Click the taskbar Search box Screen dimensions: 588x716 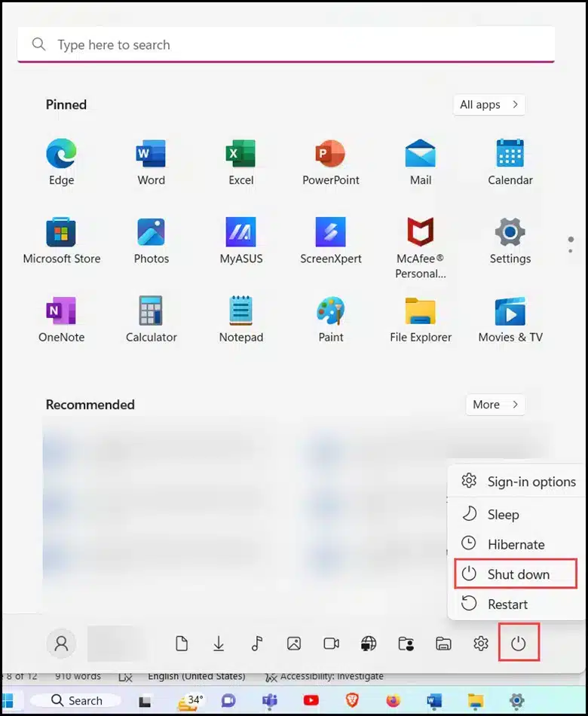point(76,700)
